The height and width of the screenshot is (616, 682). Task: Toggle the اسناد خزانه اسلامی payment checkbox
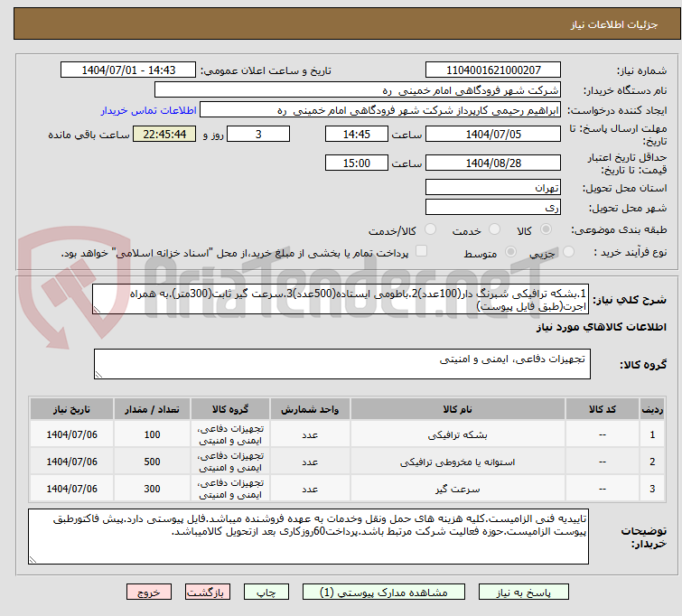[x=418, y=253]
